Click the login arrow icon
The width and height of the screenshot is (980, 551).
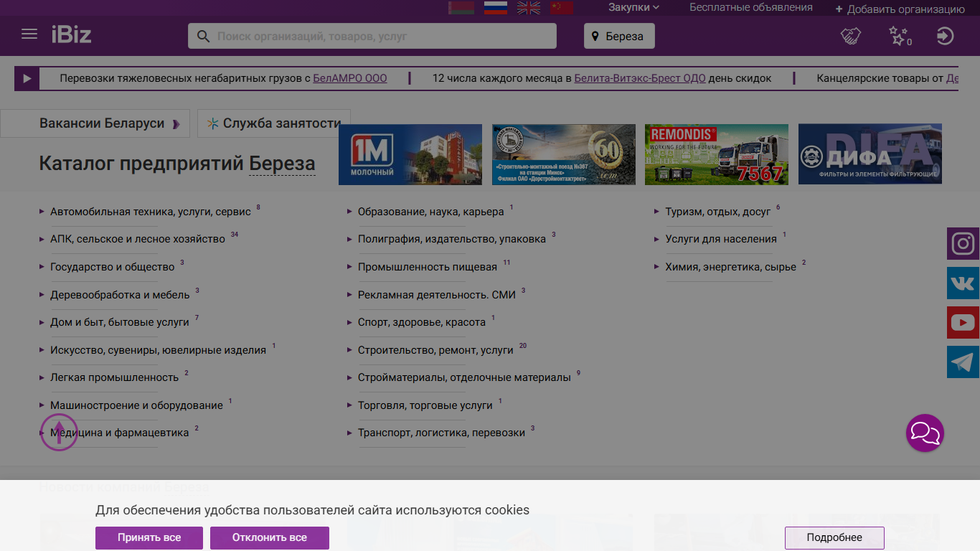coord(946,36)
